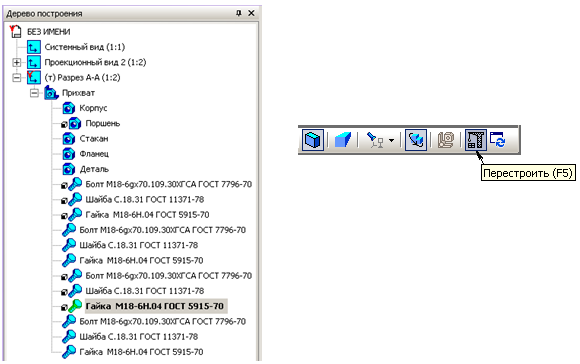The image size is (580, 364).
Task: Select the Фланец tree entry
Action: point(94,154)
